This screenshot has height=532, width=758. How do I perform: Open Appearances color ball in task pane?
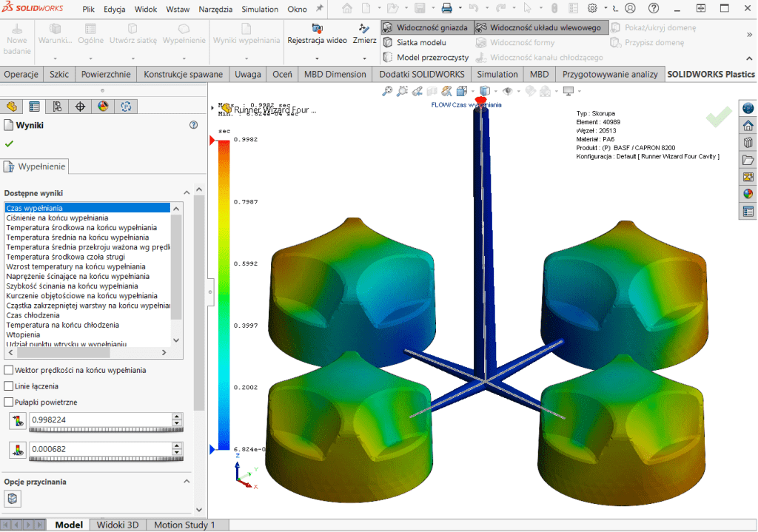coord(748,194)
